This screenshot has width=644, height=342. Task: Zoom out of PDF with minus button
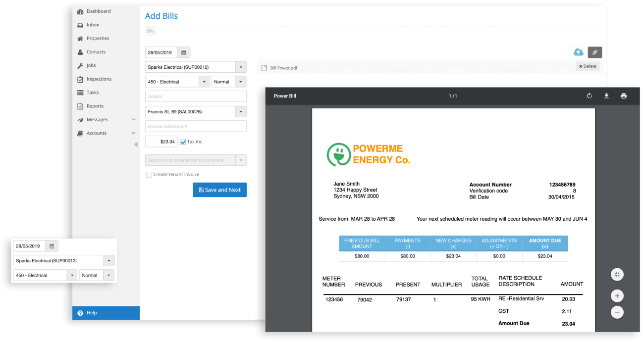click(617, 312)
